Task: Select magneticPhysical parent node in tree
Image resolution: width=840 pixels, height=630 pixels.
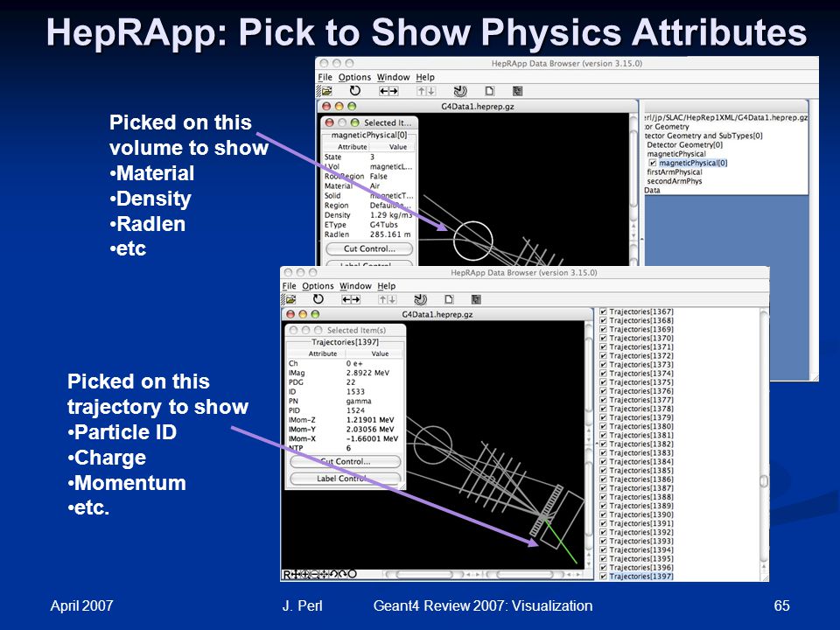Action: pyautogui.click(x=676, y=154)
